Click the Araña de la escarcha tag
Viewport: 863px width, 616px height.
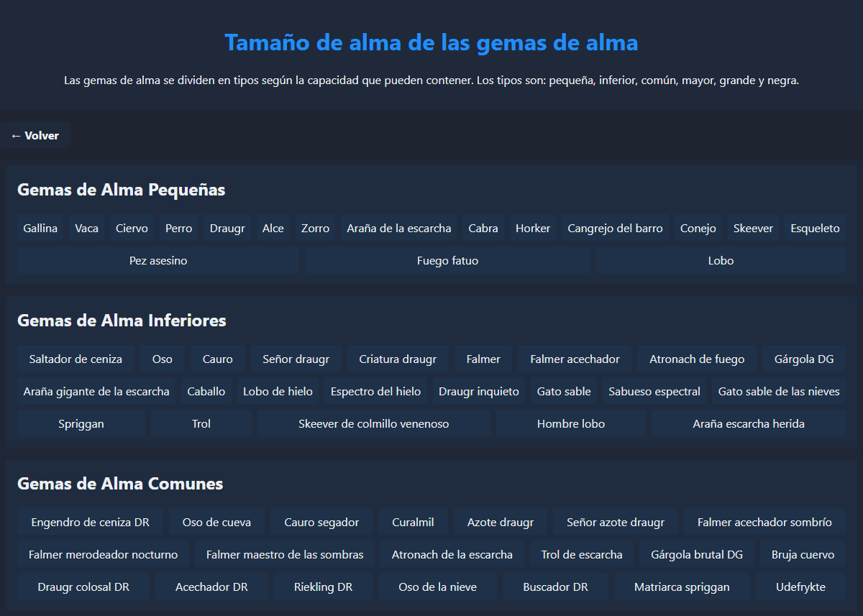tap(399, 228)
